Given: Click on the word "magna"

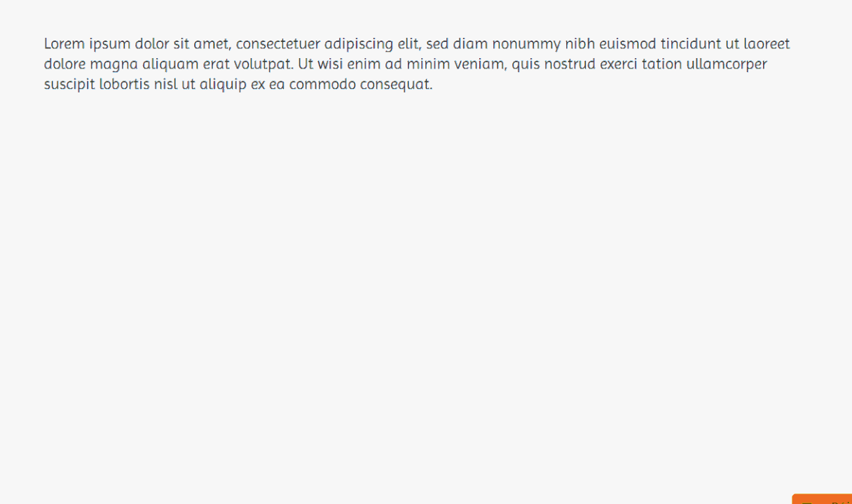Looking at the screenshot, I should [114, 64].
